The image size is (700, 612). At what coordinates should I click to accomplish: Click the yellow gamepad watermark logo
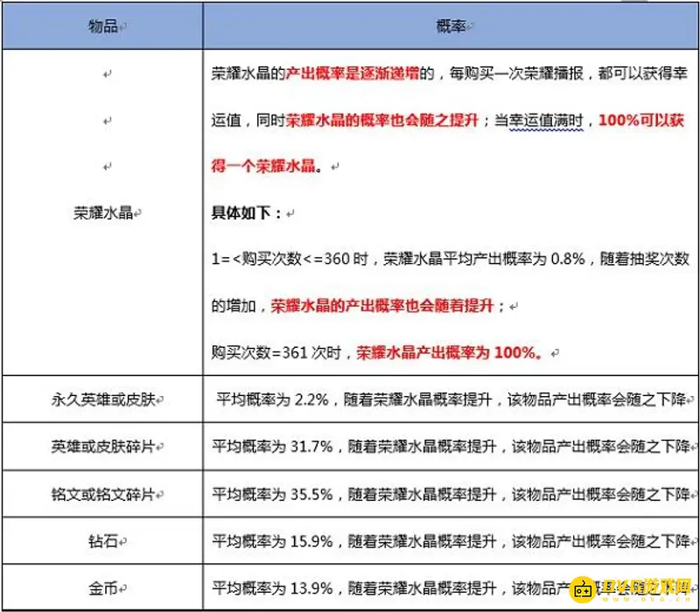[583, 588]
